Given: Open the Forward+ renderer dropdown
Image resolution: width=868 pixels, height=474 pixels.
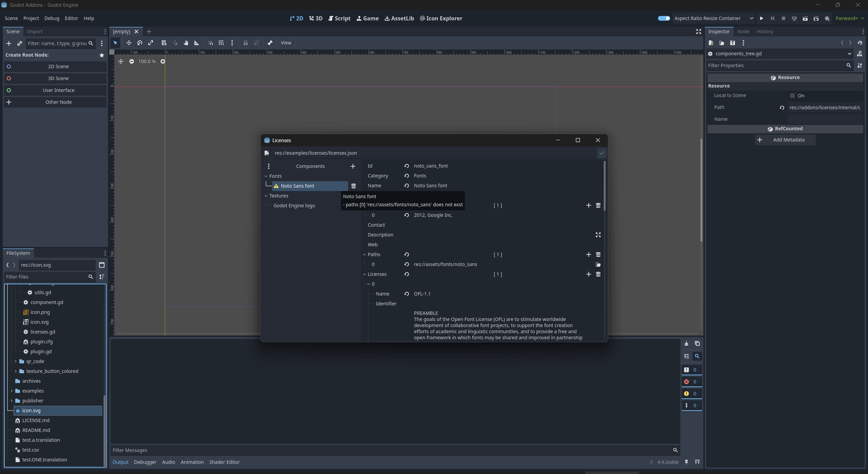Looking at the screenshot, I should point(849,18).
